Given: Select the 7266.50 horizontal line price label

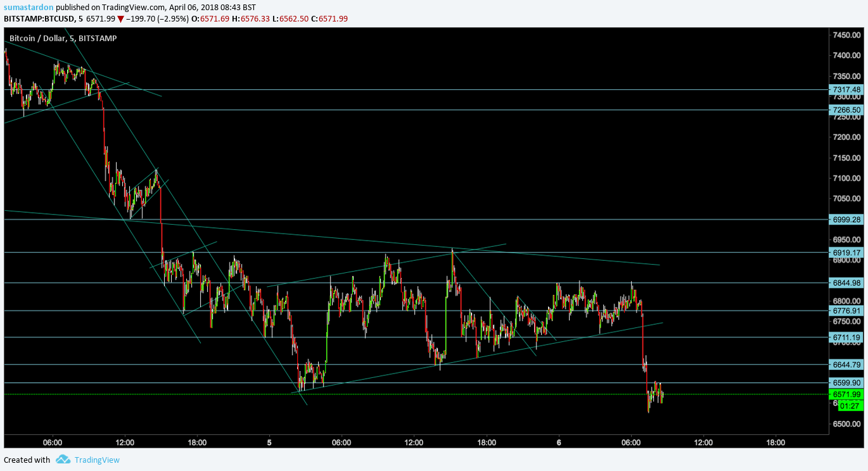Looking at the screenshot, I should (x=846, y=110).
